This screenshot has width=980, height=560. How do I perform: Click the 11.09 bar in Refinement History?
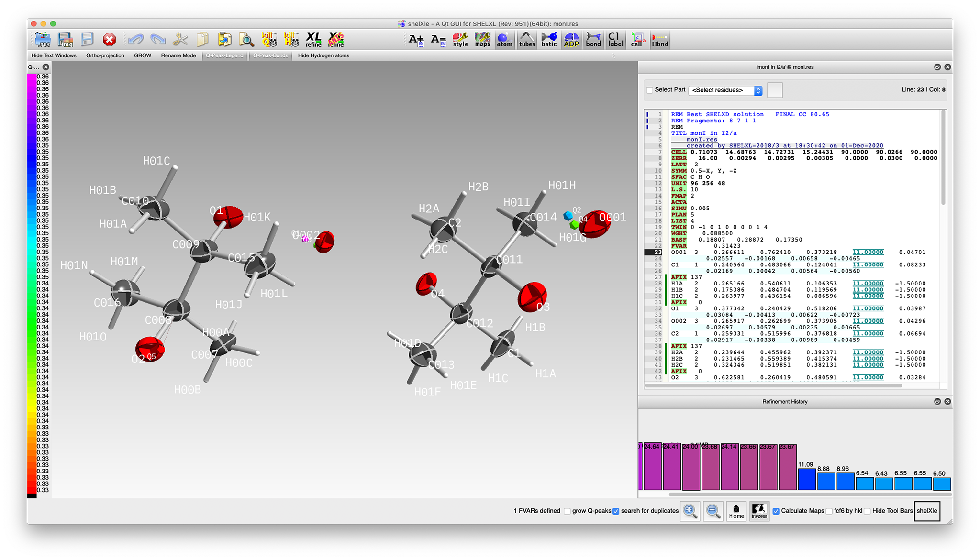(806, 479)
